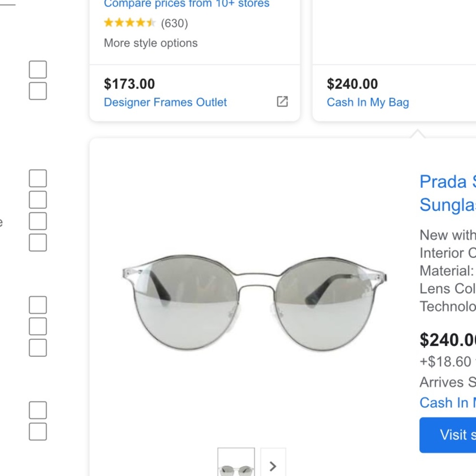Tick the bottommost filter checkbox in sidebar
This screenshot has width=476, height=476.
click(x=38, y=431)
